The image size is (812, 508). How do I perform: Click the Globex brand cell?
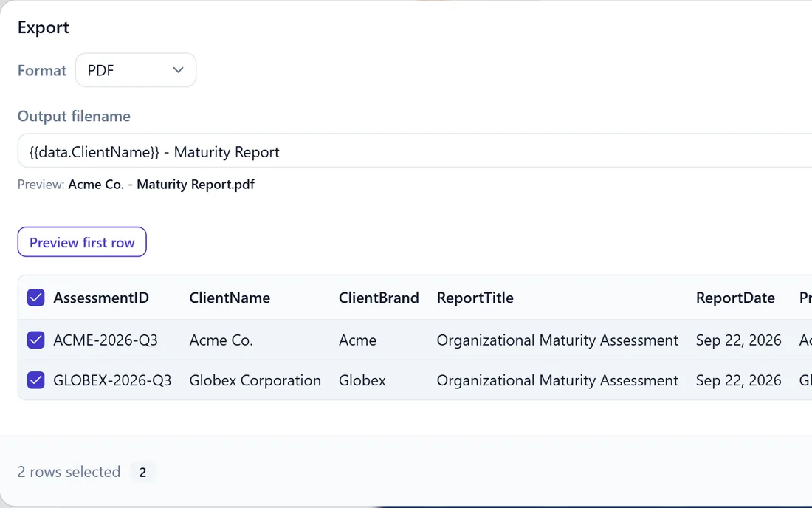tap(362, 380)
